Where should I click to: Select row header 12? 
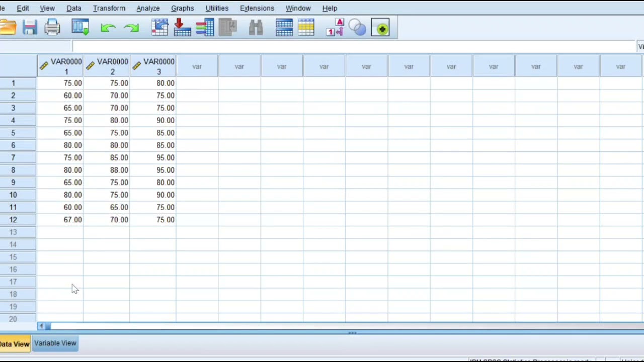[x=18, y=220]
